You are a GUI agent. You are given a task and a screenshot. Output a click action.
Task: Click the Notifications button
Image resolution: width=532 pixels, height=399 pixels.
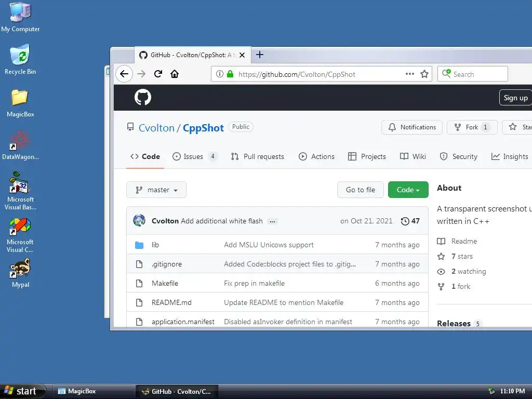pyautogui.click(x=412, y=127)
